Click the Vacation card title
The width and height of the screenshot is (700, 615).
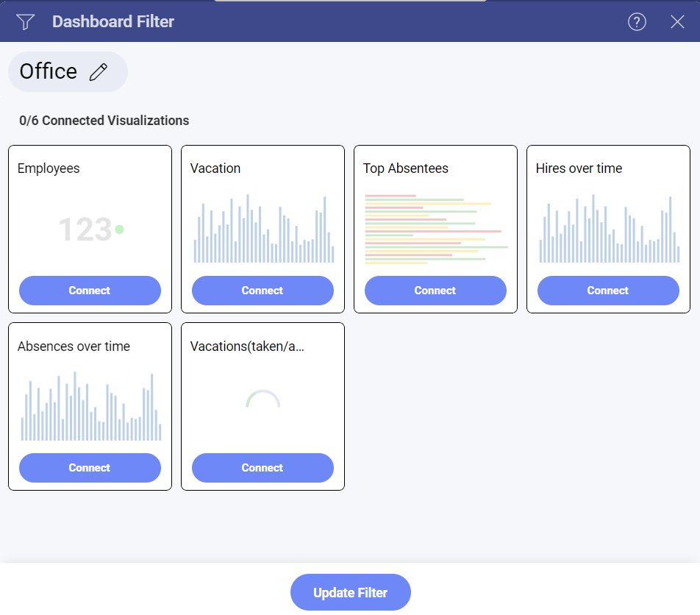[215, 168]
